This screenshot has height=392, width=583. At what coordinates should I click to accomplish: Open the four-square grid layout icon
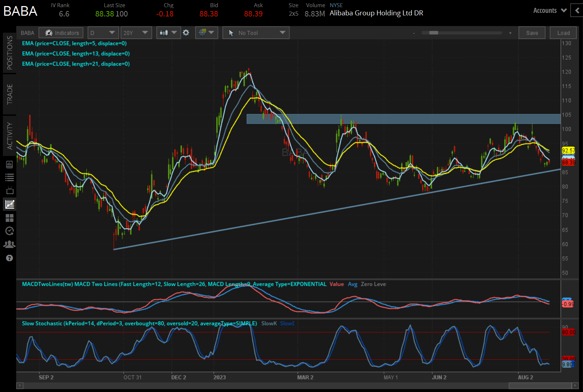9,218
